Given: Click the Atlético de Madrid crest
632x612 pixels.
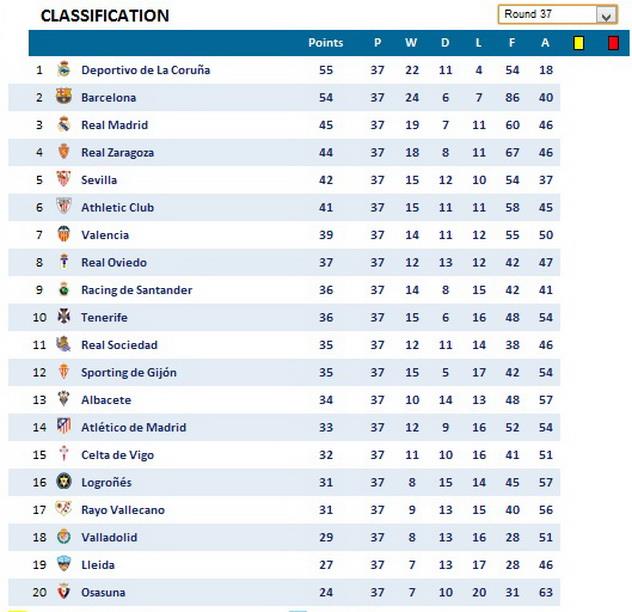Looking at the screenshot, I should click(x=64, y=427).
